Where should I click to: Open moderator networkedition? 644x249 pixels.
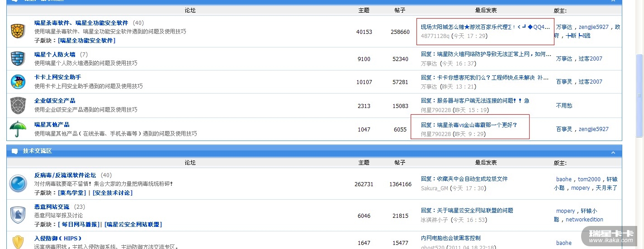click(x=584, y=220)
